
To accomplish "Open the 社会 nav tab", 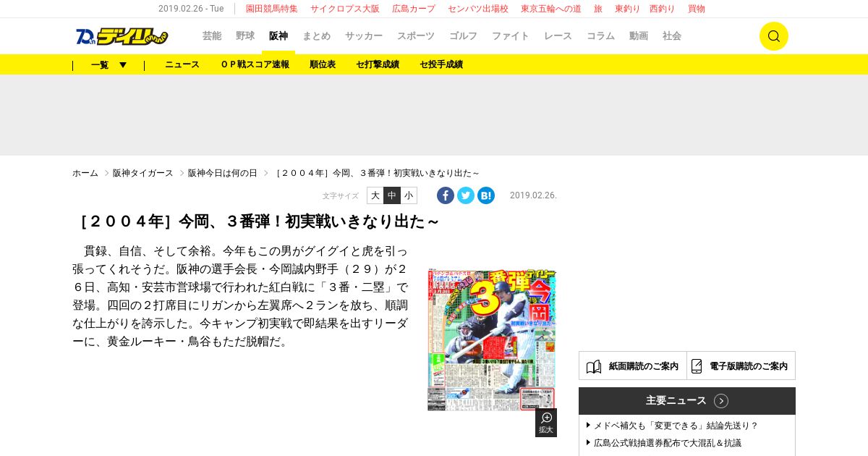I will [672, 36].
